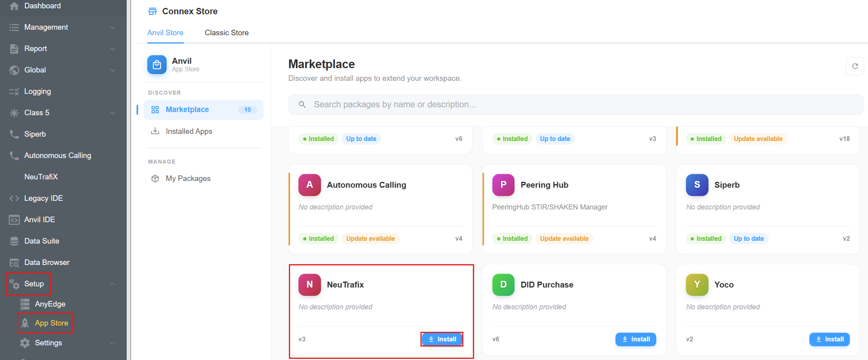Click the Yoco Y app icon
Screen dimensions: 868x360
coord(697,284)
